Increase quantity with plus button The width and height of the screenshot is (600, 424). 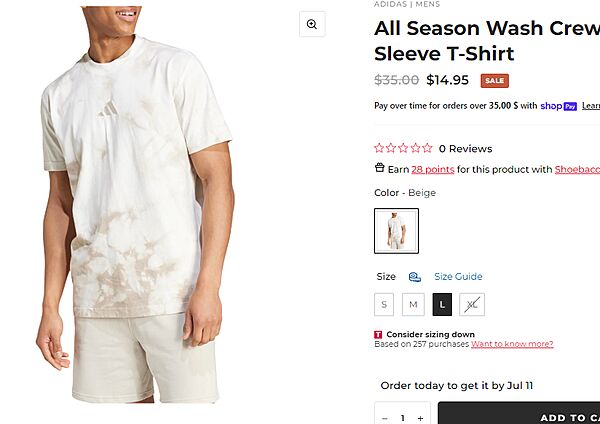coord(420,418)
